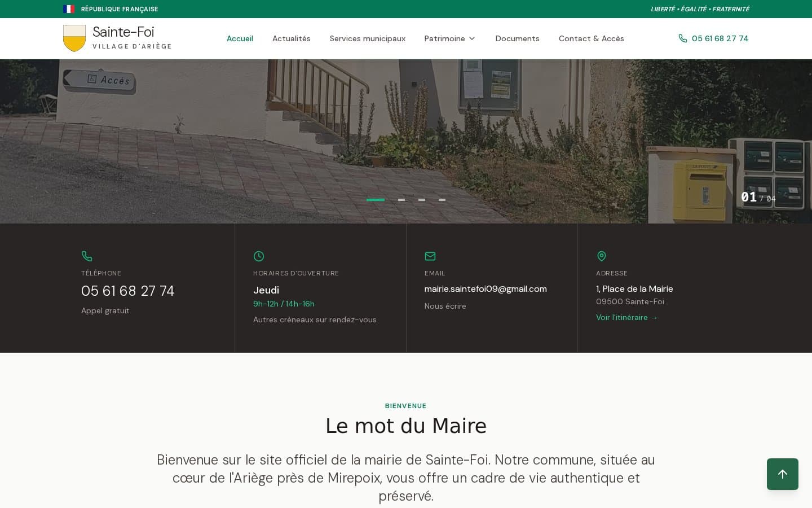This screenshot has height=508, width=812.
Task: Go to Actualités
Action: point(292,38)
